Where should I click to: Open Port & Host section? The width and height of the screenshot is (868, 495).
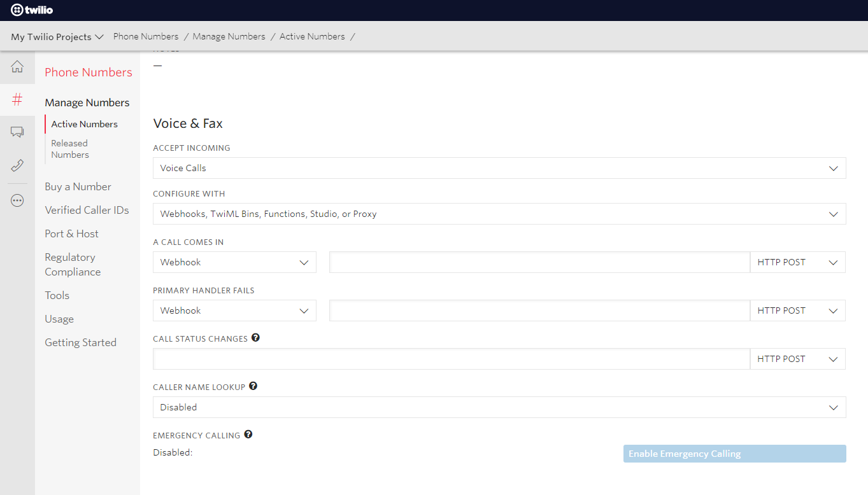click(x=71, y=234)
